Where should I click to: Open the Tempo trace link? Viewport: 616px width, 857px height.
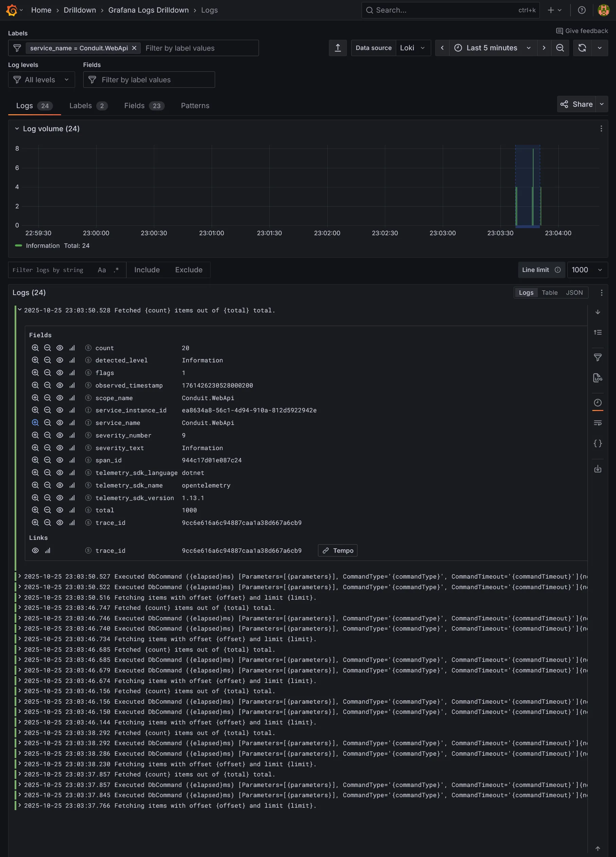(x=338, y=551)
